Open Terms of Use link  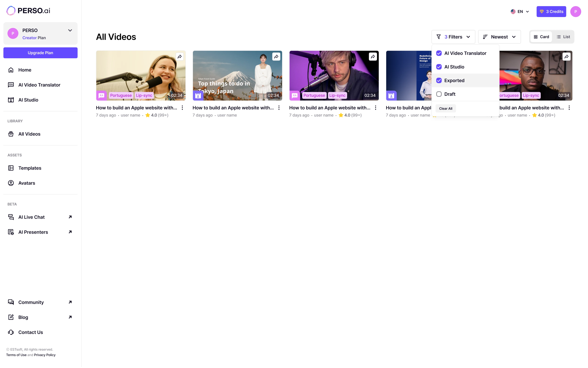pos(16,355)
